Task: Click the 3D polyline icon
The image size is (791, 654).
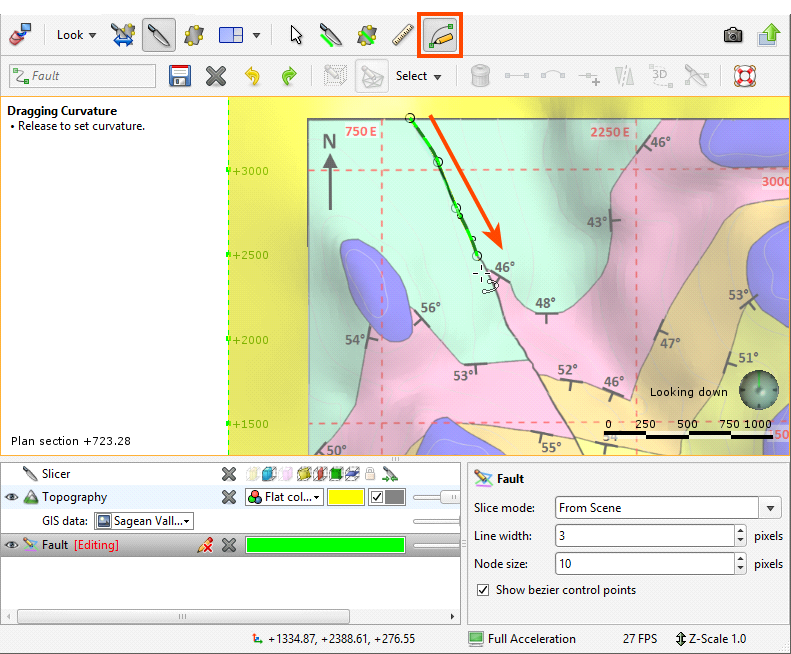Action: [660, 76]
